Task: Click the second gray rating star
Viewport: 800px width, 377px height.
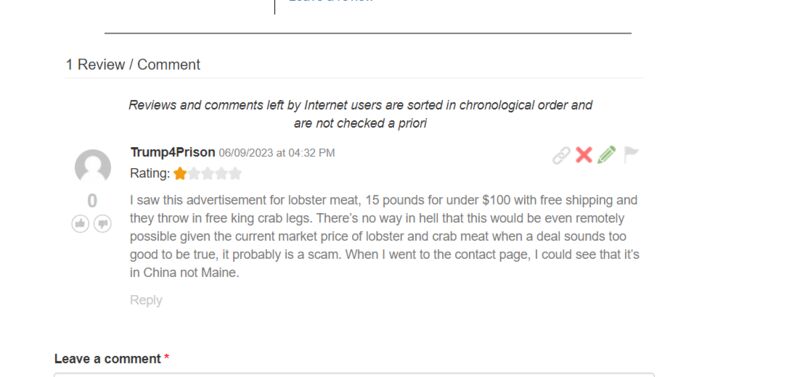Action: pyautogui.click(x=193, y=174)
